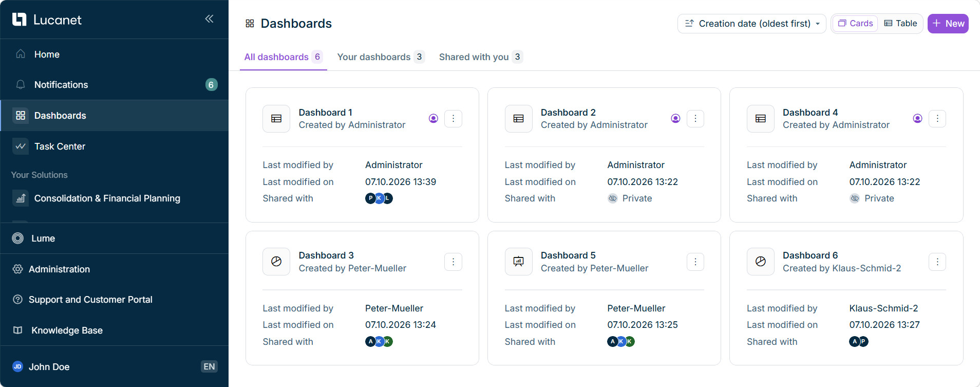This screenshot has height=387, width=980.
Task: Open Dashboard 1 title
Action: coord(326,113)
